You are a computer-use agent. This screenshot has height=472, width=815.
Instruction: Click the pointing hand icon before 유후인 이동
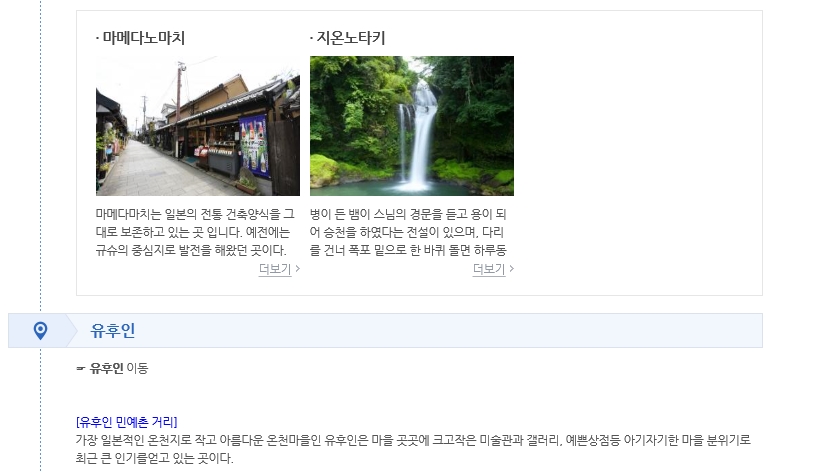coord(80,368)
